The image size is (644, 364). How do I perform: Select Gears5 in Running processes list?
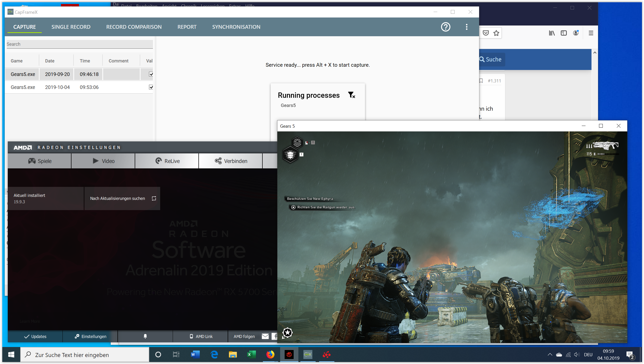coord(288,105)
